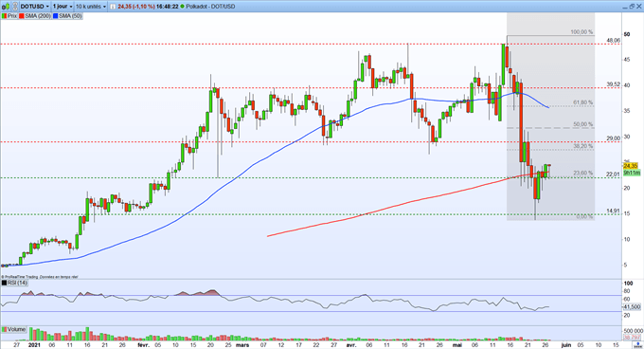Open the 1 jour timeframe dropdown
The width and height of the screenshot is (644, 349).
(63, 7)
